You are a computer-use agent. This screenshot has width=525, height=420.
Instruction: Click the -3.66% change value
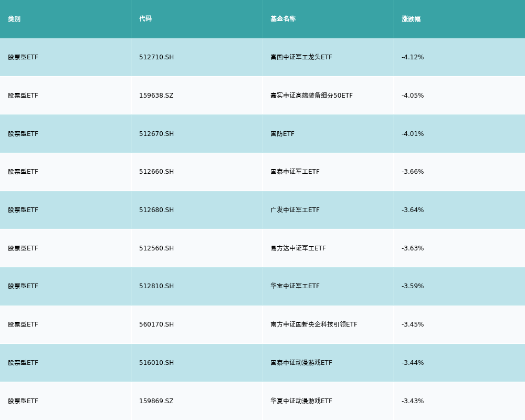point(413,172)
